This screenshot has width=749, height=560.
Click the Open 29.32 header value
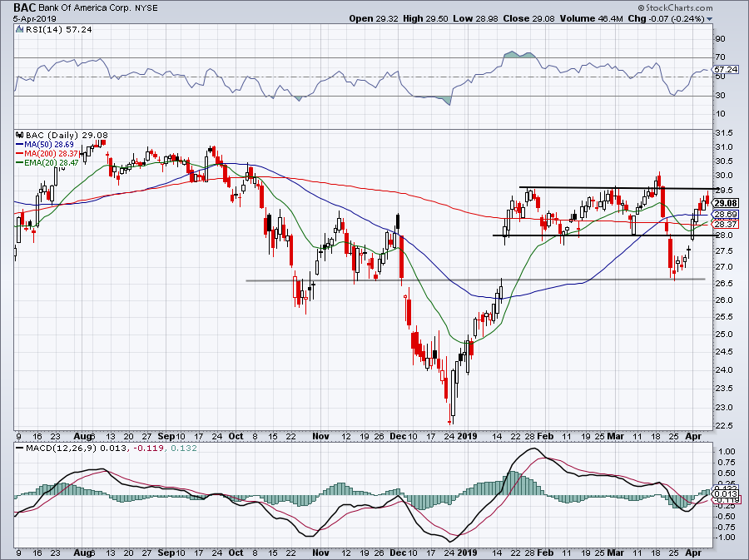point(372,18)
